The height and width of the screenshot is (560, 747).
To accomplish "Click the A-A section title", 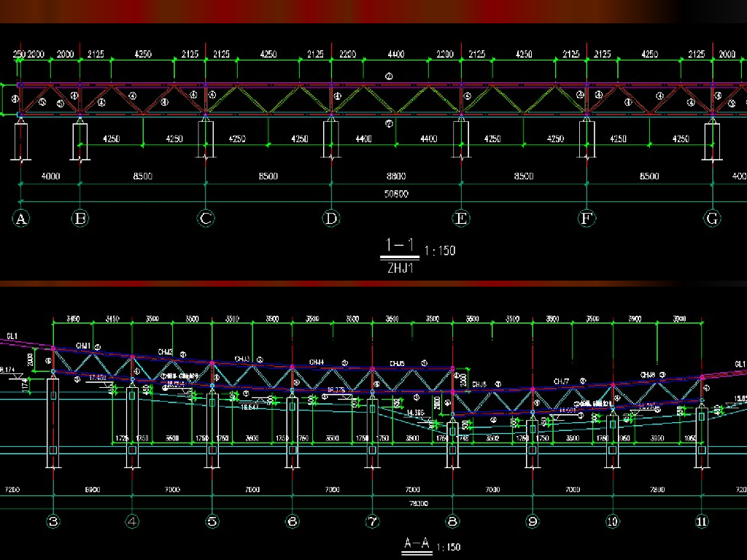I will [x=417, y=543].
